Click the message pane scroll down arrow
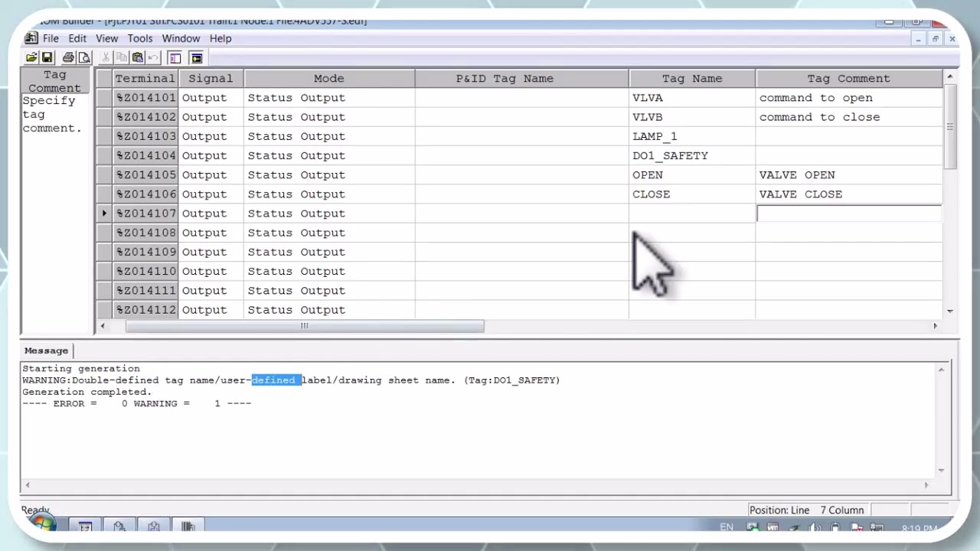Viewport: 980px width, 551px height. pos(941,471)
